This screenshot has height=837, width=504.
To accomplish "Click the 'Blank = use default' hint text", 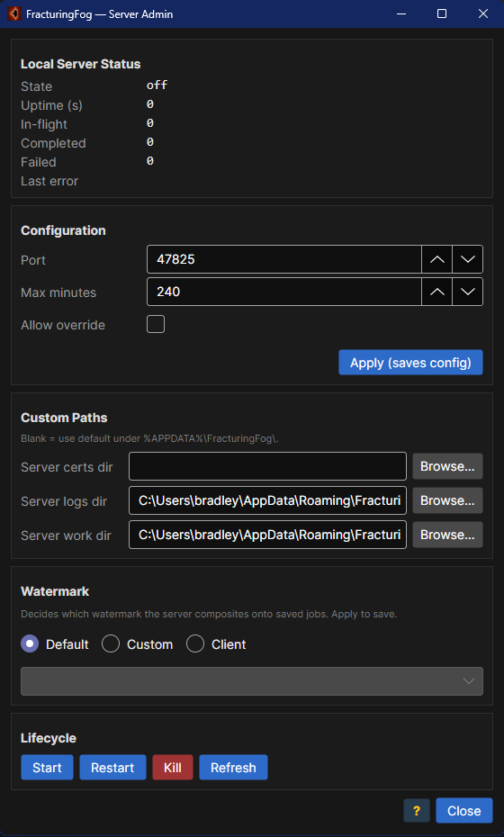I will tap(150, 439).
